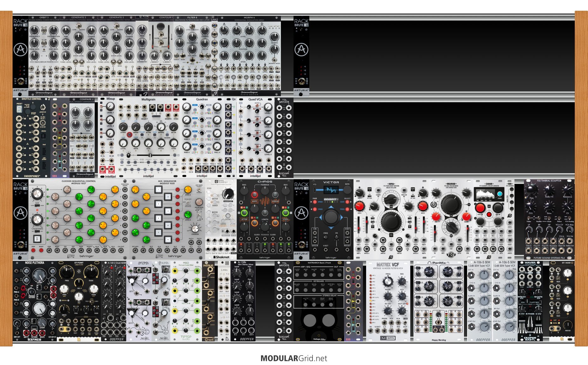This screenshot has height=365, width=588.
Task: Flip the Folder switch on FSS Timbral Sculptor
Action: click(529, 217)
